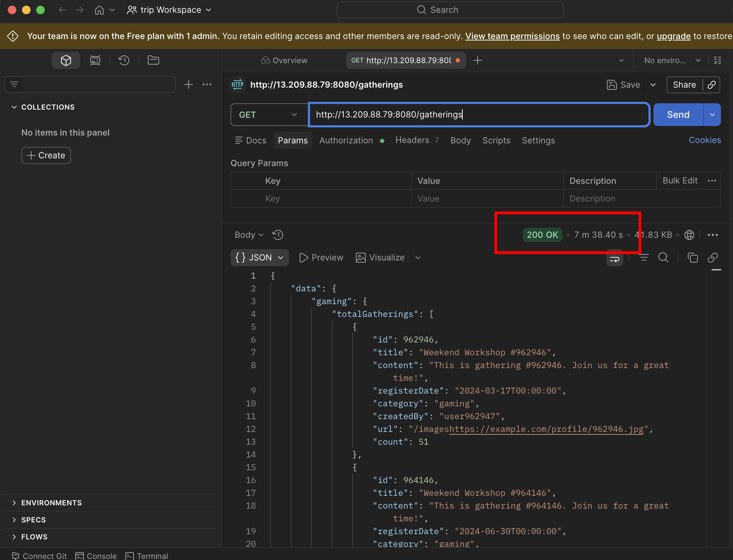Copy response link icon

click(x=713, y=258)
